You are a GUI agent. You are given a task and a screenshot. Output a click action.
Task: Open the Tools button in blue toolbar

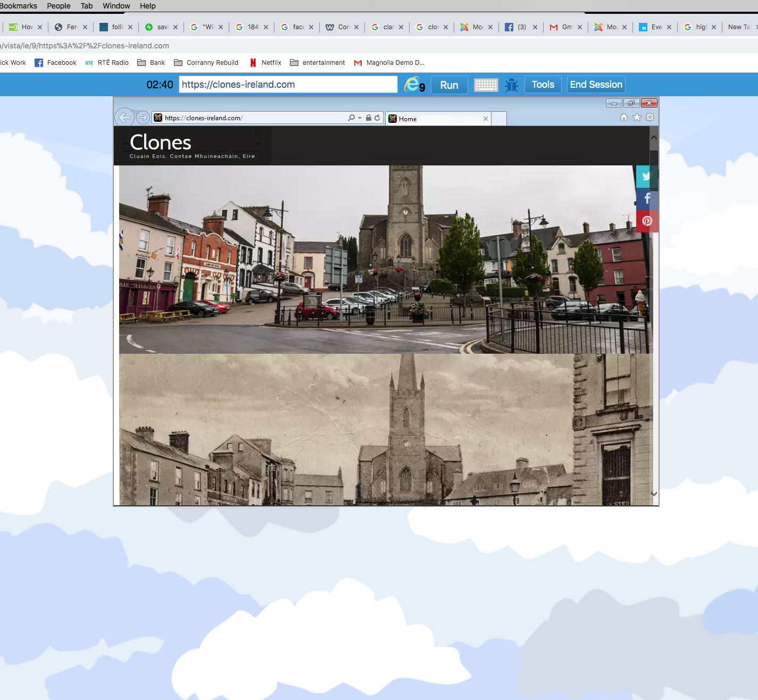543,85
